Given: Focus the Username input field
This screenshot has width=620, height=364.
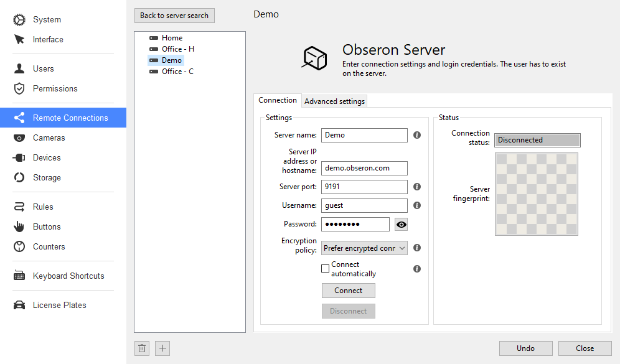Looking at the screenshot, I should pyautogui.click(x=364, y=205).
